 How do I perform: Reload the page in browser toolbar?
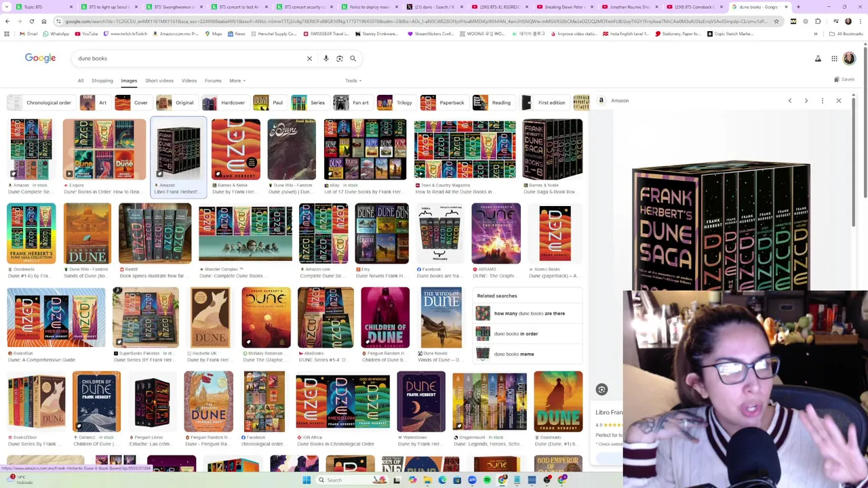click(31, 22)
